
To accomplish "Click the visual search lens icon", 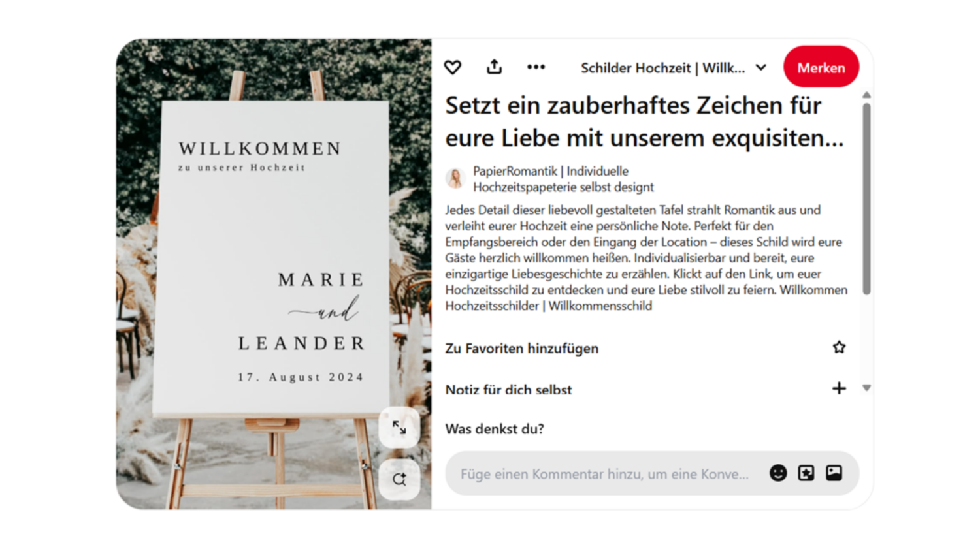I will point(399,479).
